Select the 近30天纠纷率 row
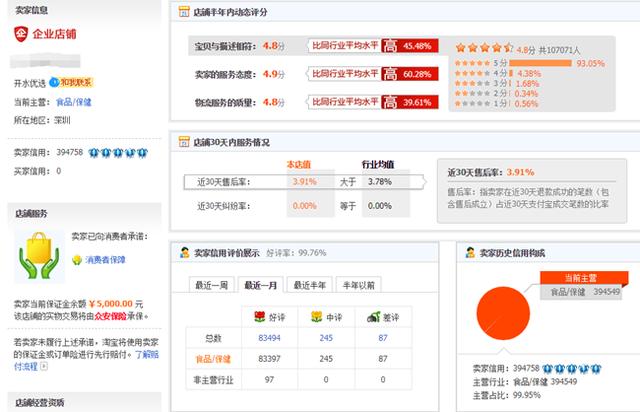640x412 pixels. [x=303, y=206]
